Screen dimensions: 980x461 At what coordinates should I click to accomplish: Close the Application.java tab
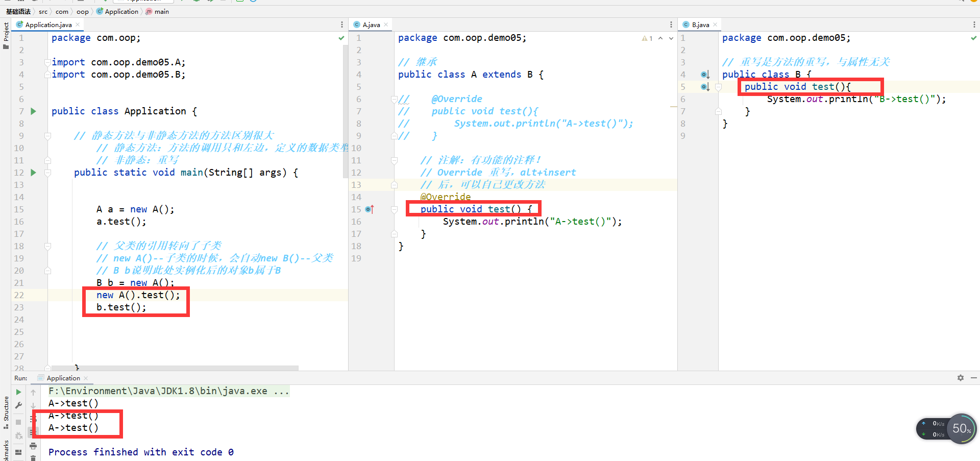[x=78, y=25]
